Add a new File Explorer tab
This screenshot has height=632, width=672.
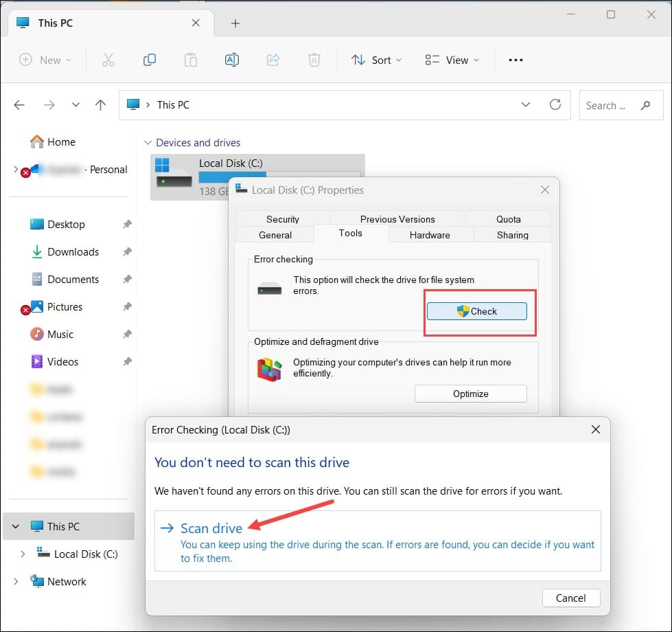pos(235,23)
